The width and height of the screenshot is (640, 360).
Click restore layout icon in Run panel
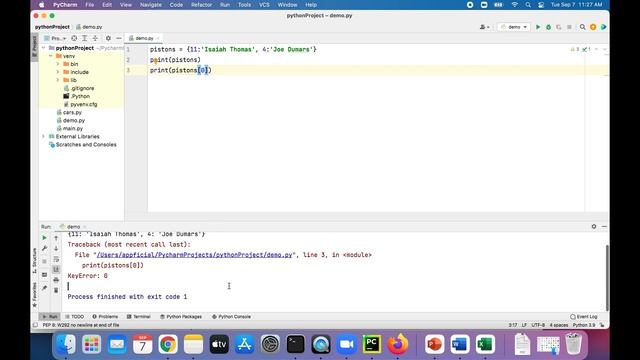click(44, 275)
